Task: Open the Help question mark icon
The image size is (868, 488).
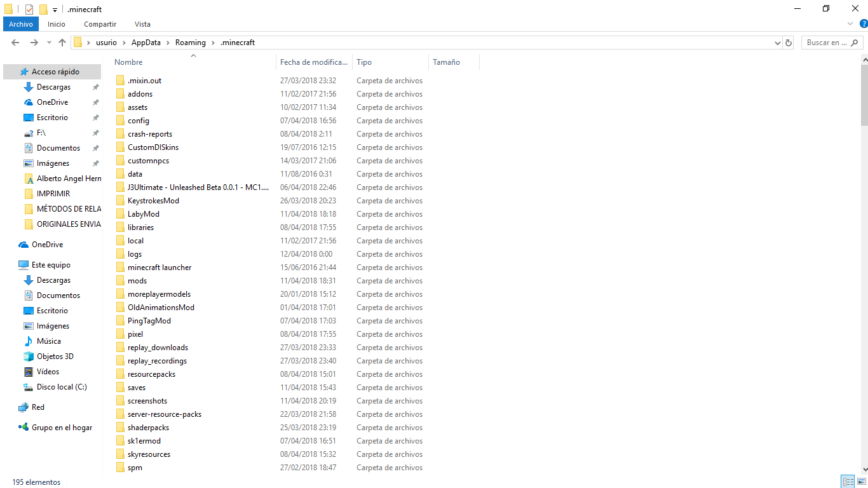Action: tap(864, 24)
